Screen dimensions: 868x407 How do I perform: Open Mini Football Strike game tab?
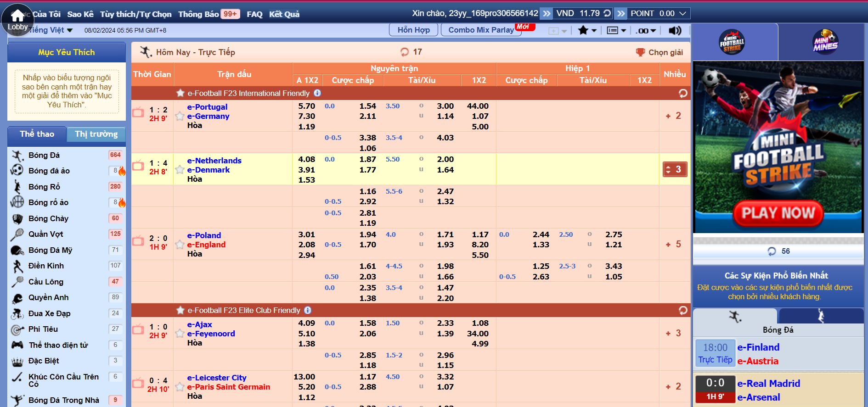(x=732, y=42)
